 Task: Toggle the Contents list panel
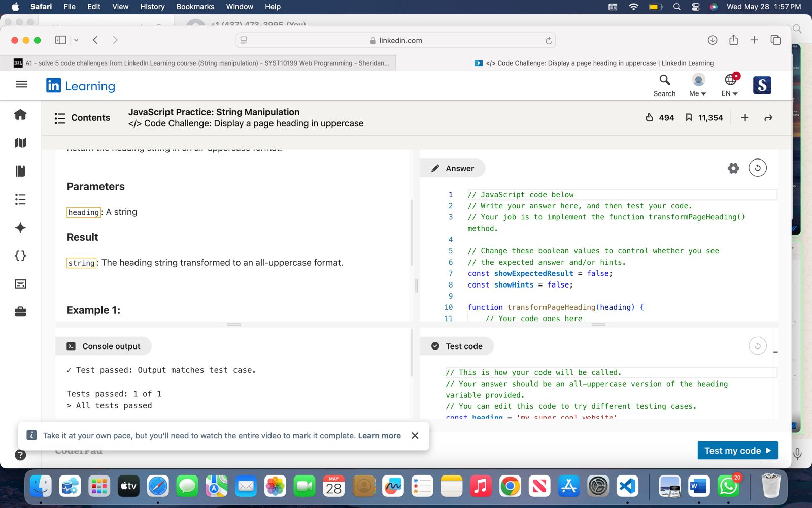[x=82, y=118]
